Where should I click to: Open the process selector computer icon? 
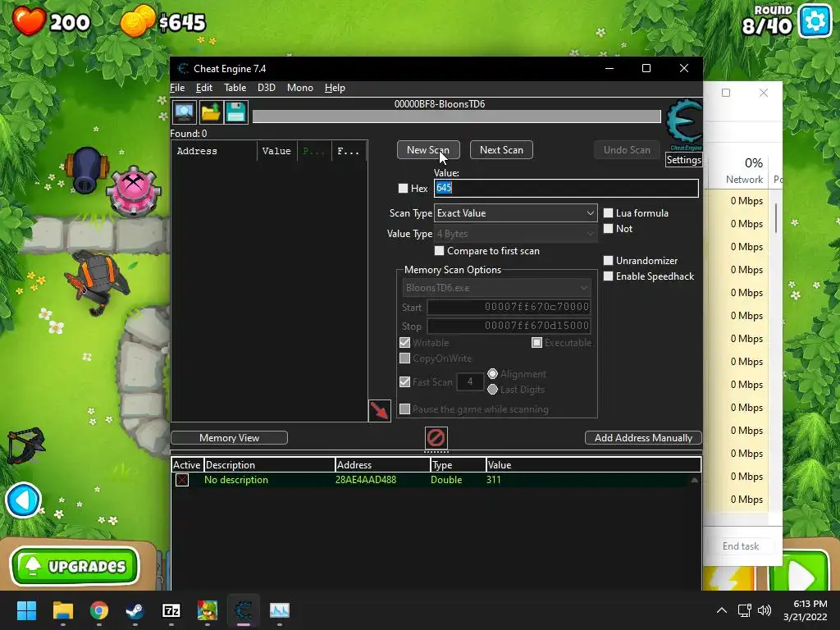point(184,112)
